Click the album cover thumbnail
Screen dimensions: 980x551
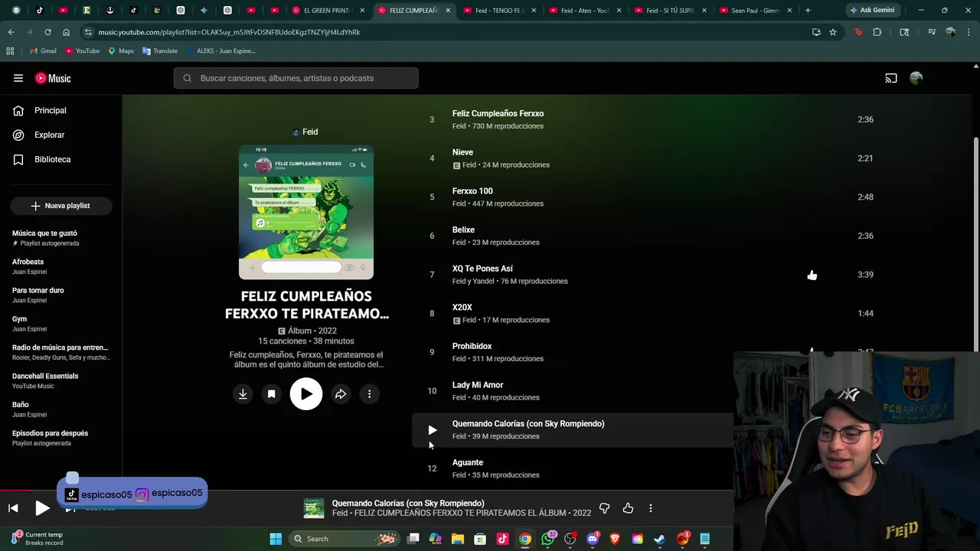[306, 212]
